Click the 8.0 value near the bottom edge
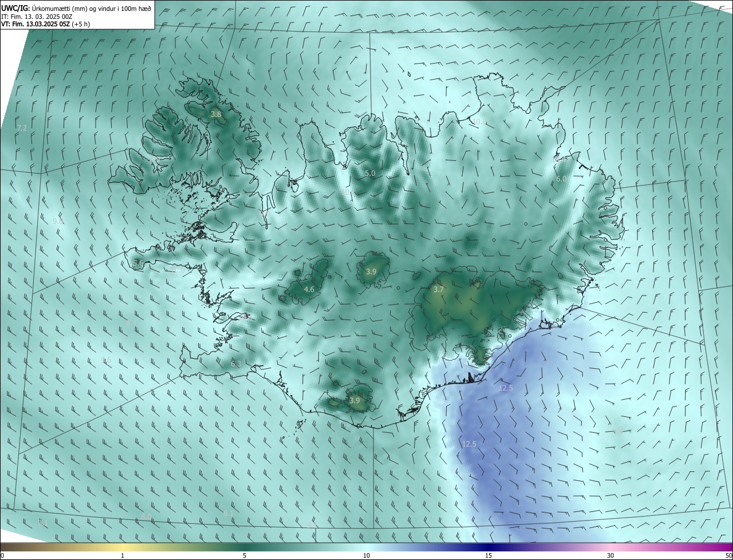 [x=146, y=516]
